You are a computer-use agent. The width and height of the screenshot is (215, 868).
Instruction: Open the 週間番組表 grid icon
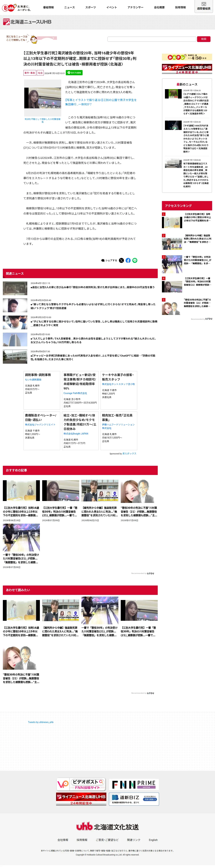(x=203, y=6)
